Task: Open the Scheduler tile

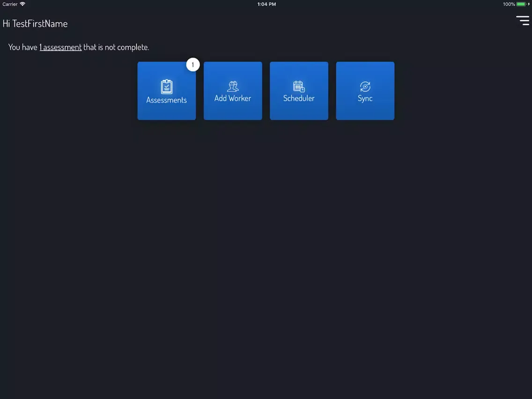Action: [x=299, y=90]
